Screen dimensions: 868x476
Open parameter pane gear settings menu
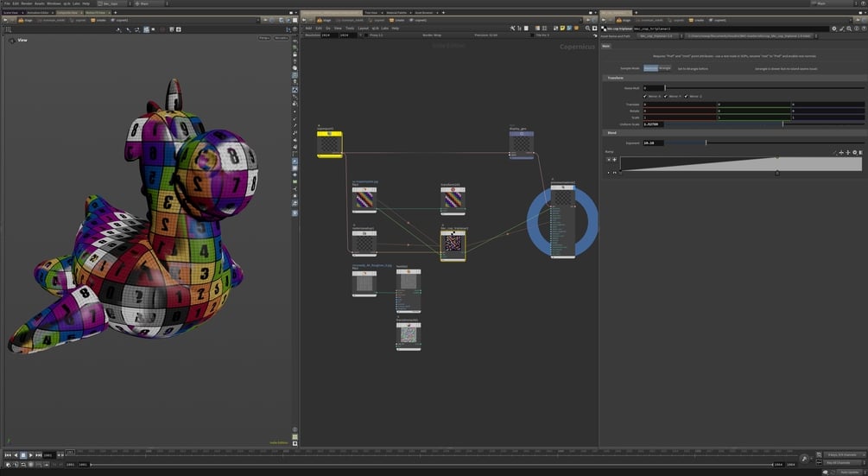pyautogui.click(x=834, y=29)
